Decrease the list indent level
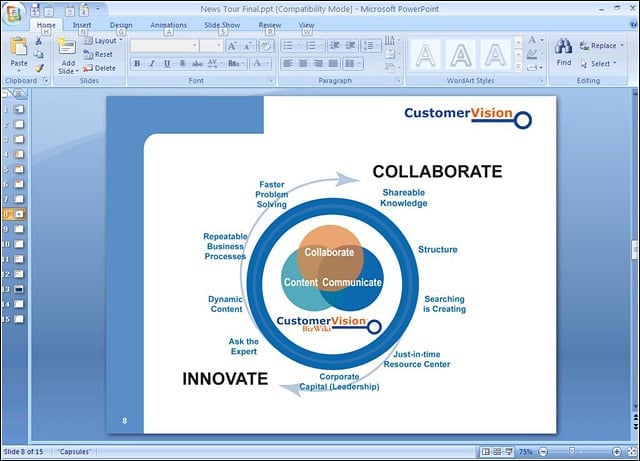 point(335,45)
